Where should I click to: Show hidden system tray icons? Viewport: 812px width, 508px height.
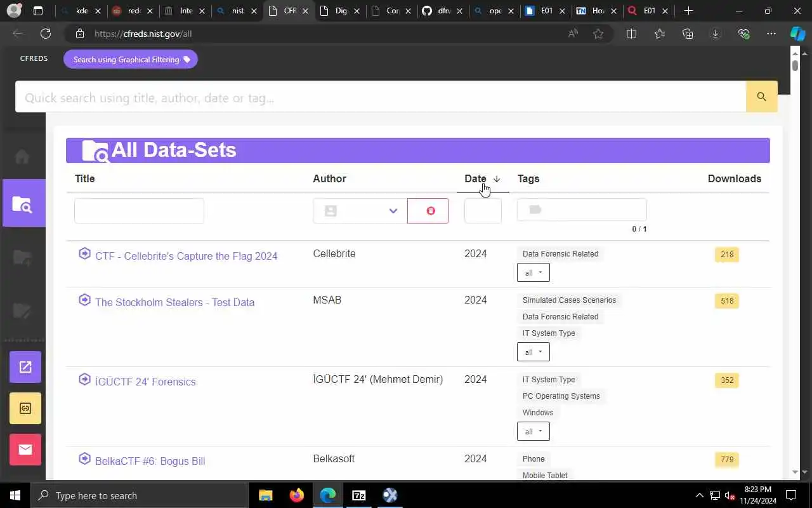pos(700,495)
